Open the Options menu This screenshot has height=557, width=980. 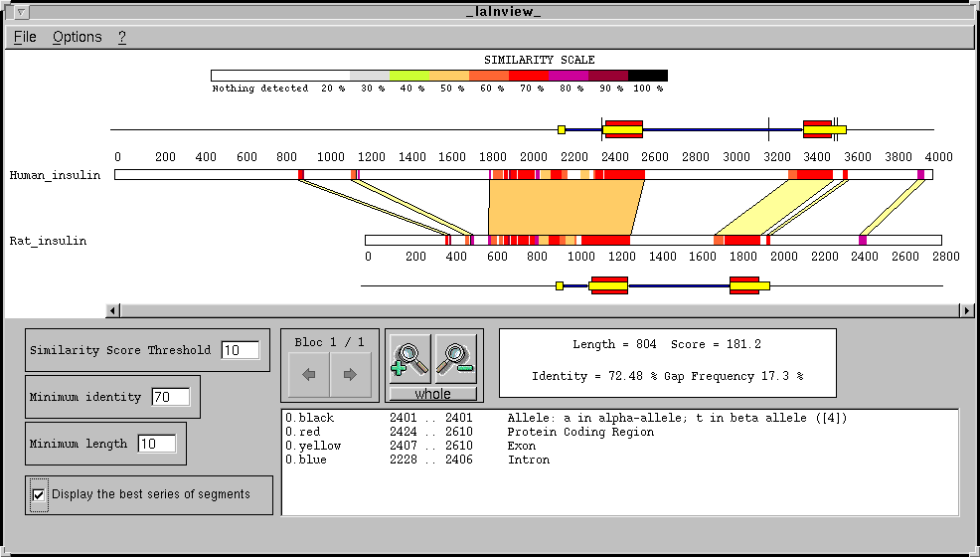pos(78,37)
